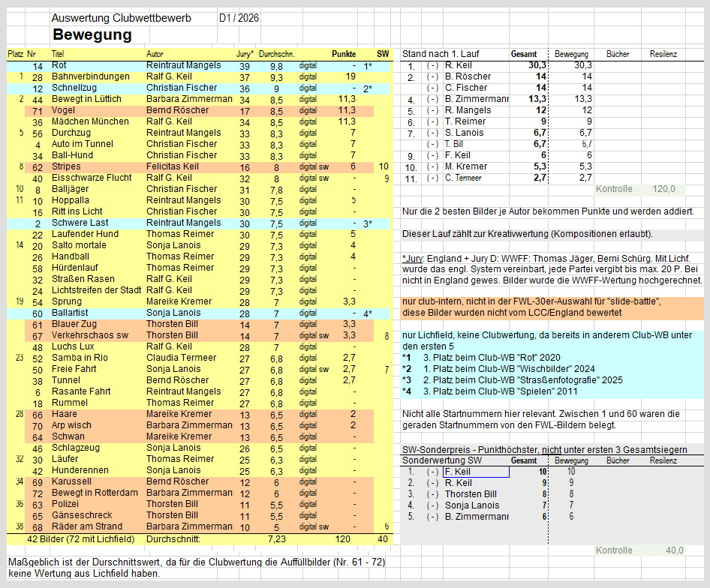Select the 'Stand nach 1. Lauf' heading

(x=441, y=54)
